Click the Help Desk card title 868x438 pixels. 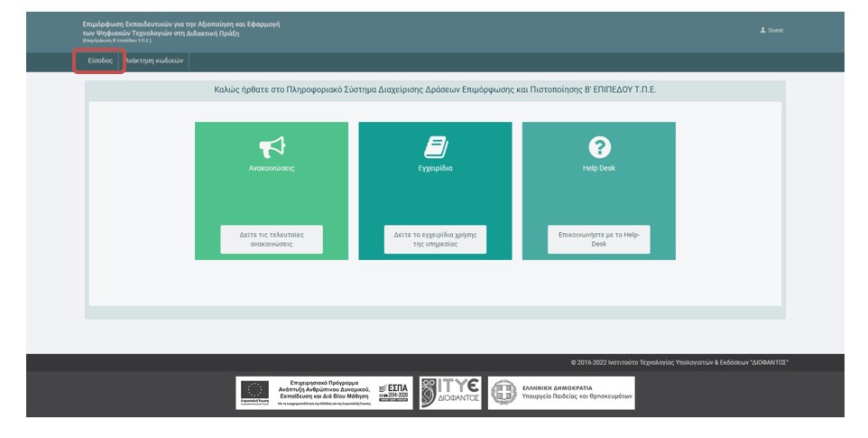599,168
